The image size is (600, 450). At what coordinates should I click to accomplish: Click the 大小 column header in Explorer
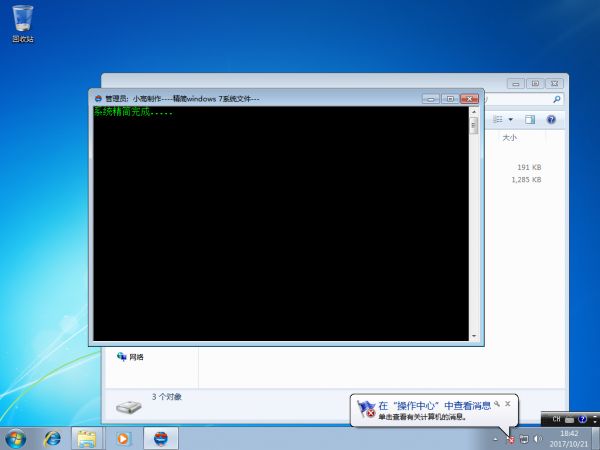(509, 137)
